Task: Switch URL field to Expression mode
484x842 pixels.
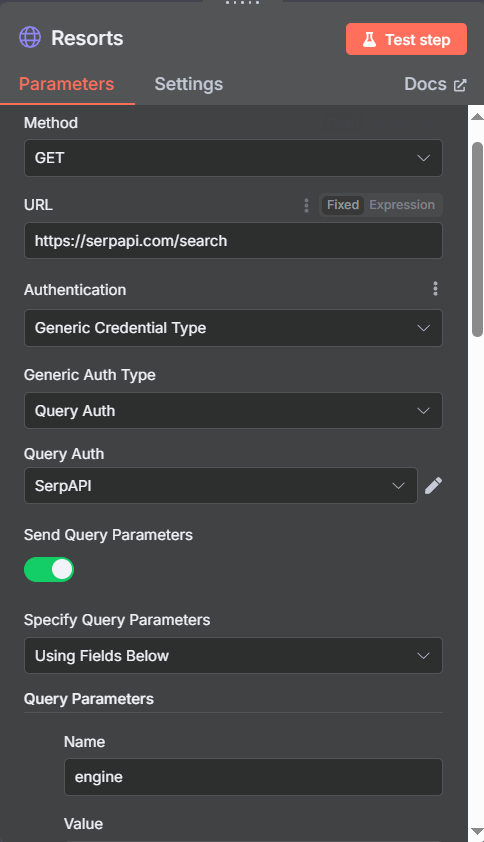Action: click(402, 205)
